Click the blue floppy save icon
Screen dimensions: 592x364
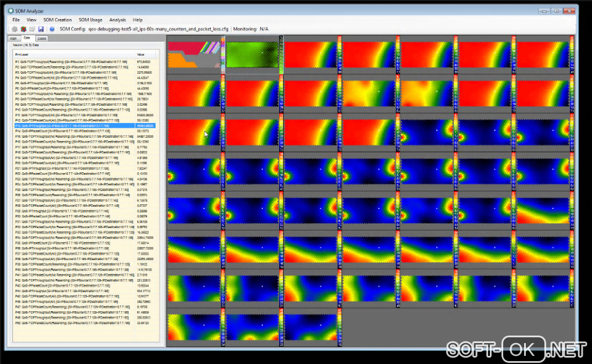pos(41,29)
